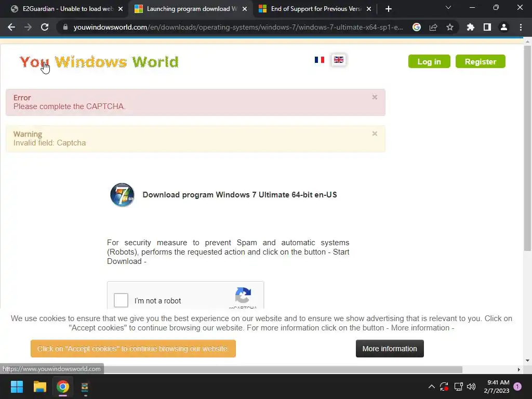Open Windows Start menu
Viewport: 532px width, 399px height.
[17, 387]
